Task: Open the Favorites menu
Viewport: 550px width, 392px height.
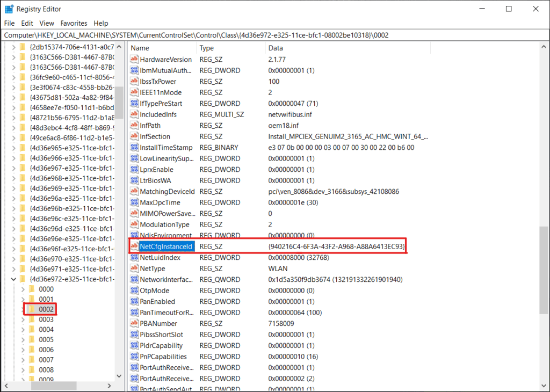Action: click(x=74, y=23)
